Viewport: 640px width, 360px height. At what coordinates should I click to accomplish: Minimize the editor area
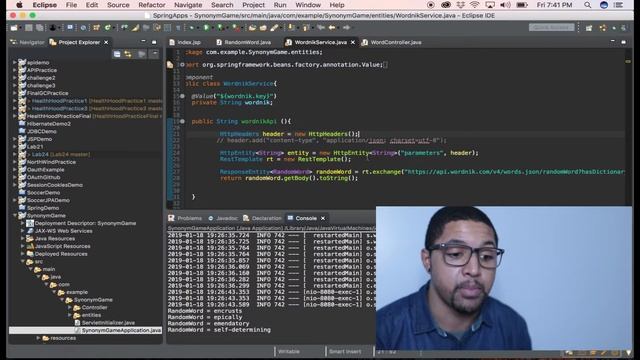coord(613,42)
